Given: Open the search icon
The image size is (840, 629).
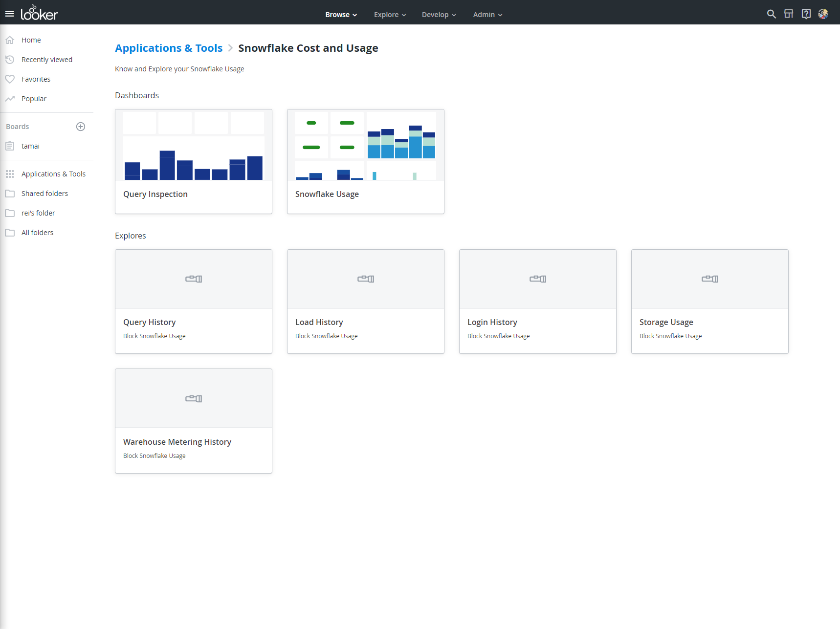Looking at the screenshot, I should [x=771, y=14].
